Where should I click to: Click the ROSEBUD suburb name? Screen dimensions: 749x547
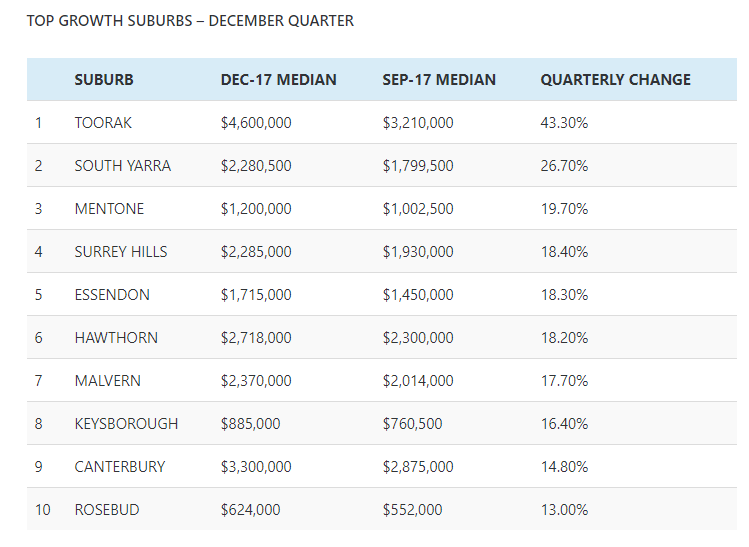click(x=107, y=510)
